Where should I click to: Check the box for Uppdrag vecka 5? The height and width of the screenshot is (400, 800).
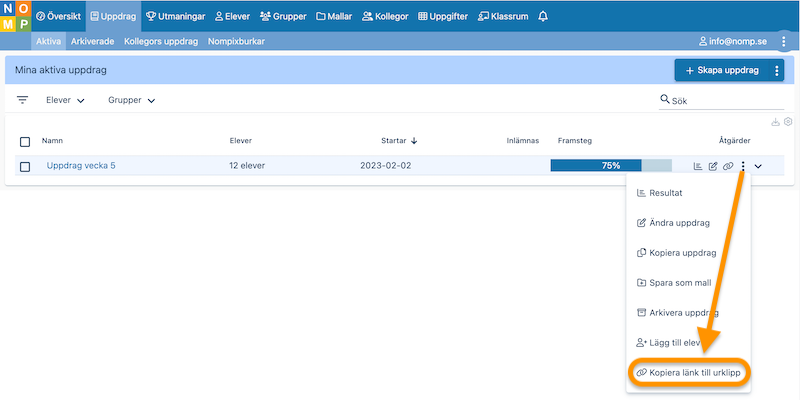point(25,166)
